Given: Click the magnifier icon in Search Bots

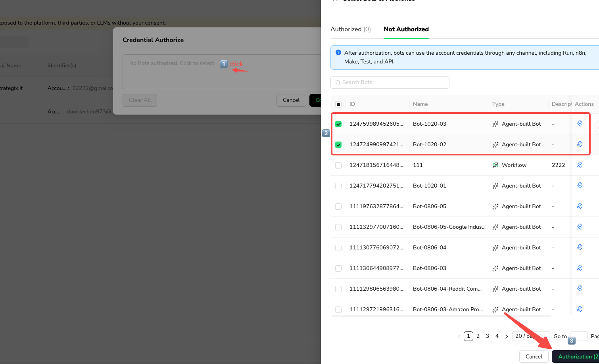Looking at the screenshot, I should coord(338,82).
